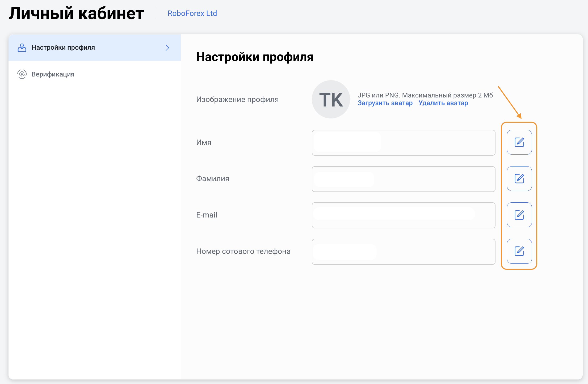Open the Верификация sidebar item
The height and width of the screenshot is (384, 588).
coord(53,74)
